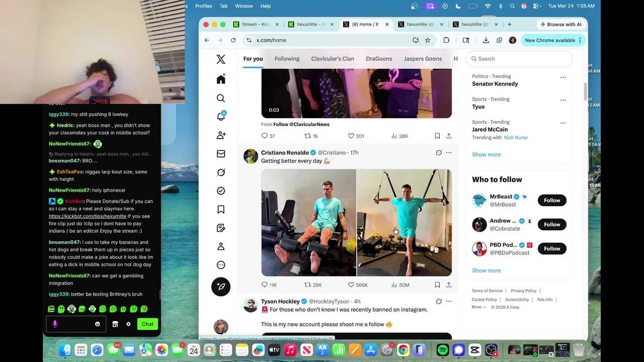Viewport: 644px width, 362px height.
Task: Open Wi-Fi status in menu bar
Action: 487,6
